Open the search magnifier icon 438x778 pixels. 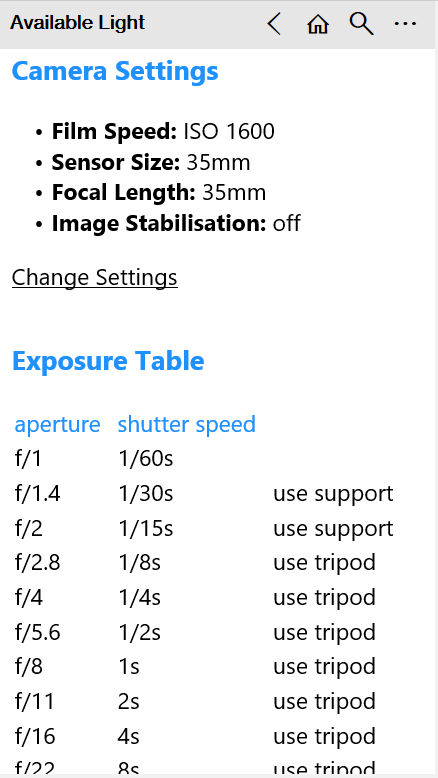[x=361, y=23]
